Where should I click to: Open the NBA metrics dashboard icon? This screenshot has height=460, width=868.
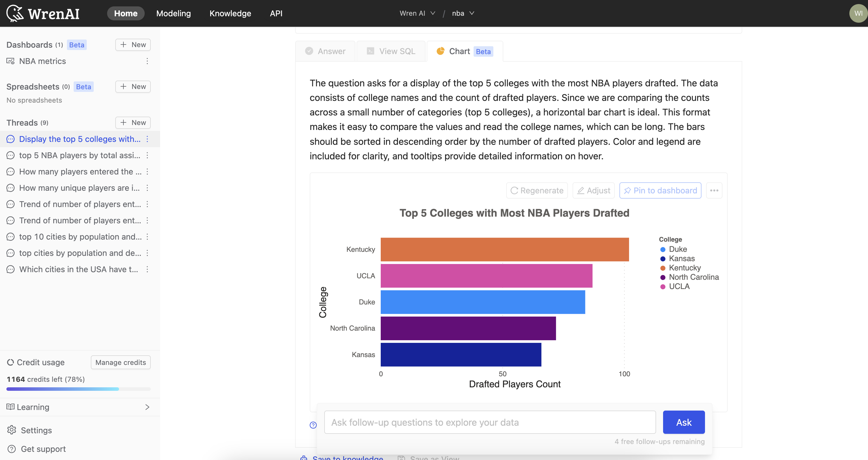click(x=10, y=61)
